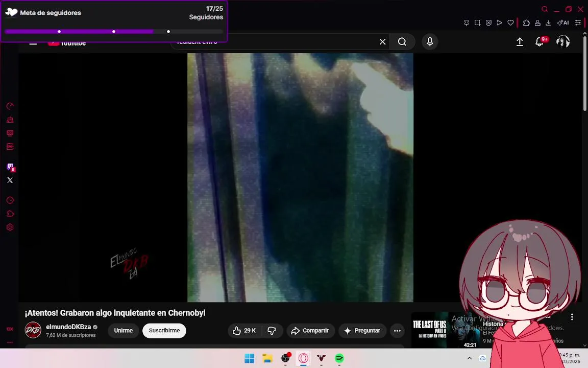Click the video title about Chernobyl

point(115,313)
